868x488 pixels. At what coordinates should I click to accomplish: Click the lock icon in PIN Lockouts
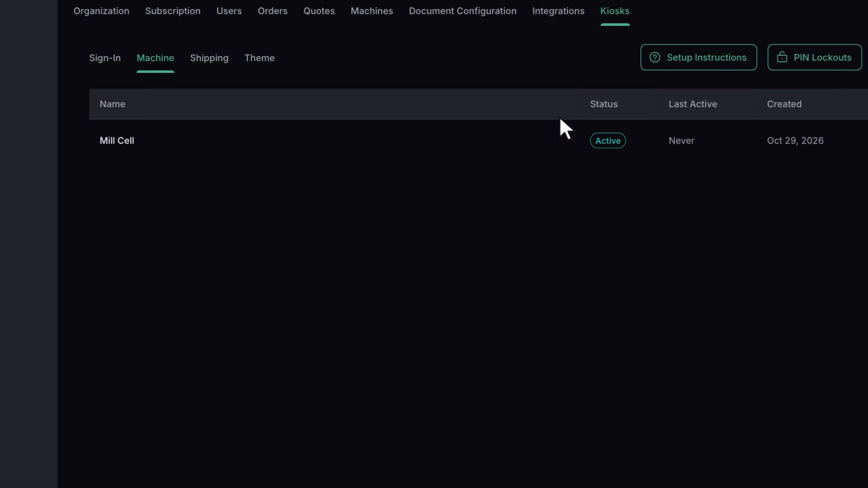click(x=782, y=57)
